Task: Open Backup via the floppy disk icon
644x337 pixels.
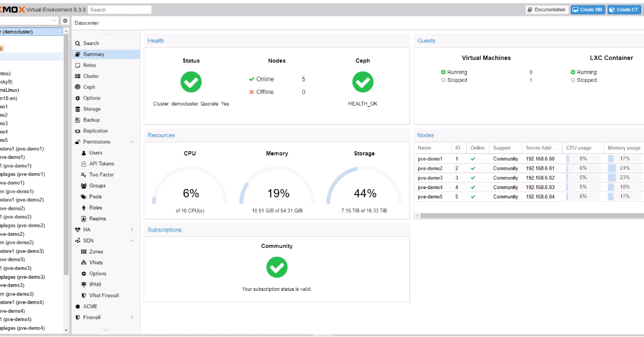Action: click(x=78, y=120)
